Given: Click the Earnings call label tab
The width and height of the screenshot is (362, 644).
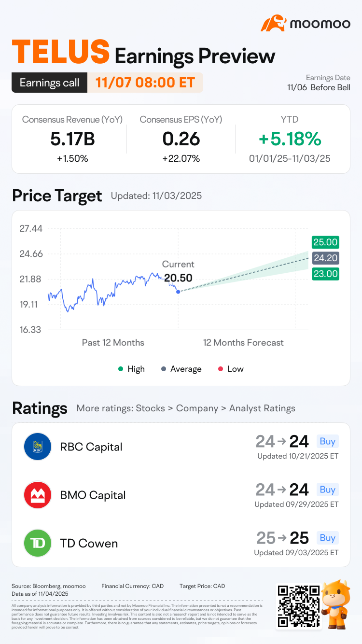Looking at the screenshot, I should (49, 83).
